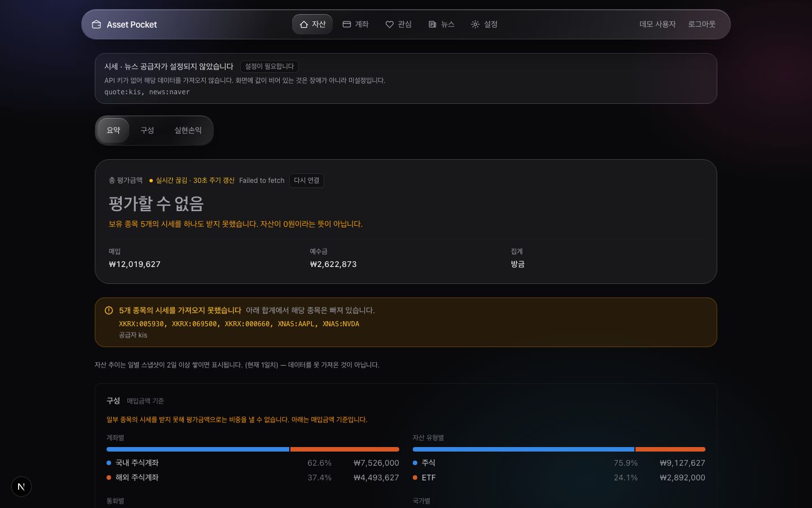This screenshot has height=508, width=812.
Task: Click the orange dot for 해외 주식계좌
Action: tap(109, 478)
